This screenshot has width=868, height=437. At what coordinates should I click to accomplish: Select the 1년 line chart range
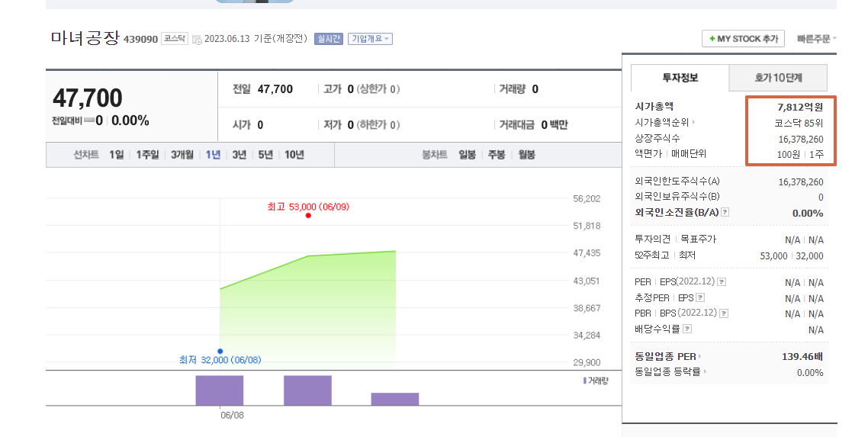pos(213,155)
